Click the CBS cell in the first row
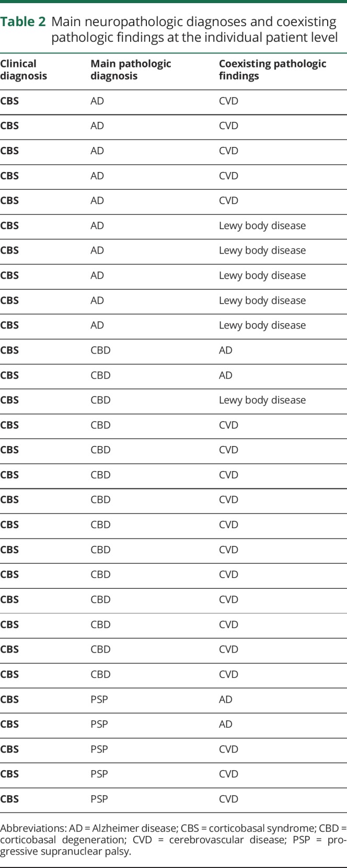Screen dimensions: 347x868 click(x=9, y=101)
